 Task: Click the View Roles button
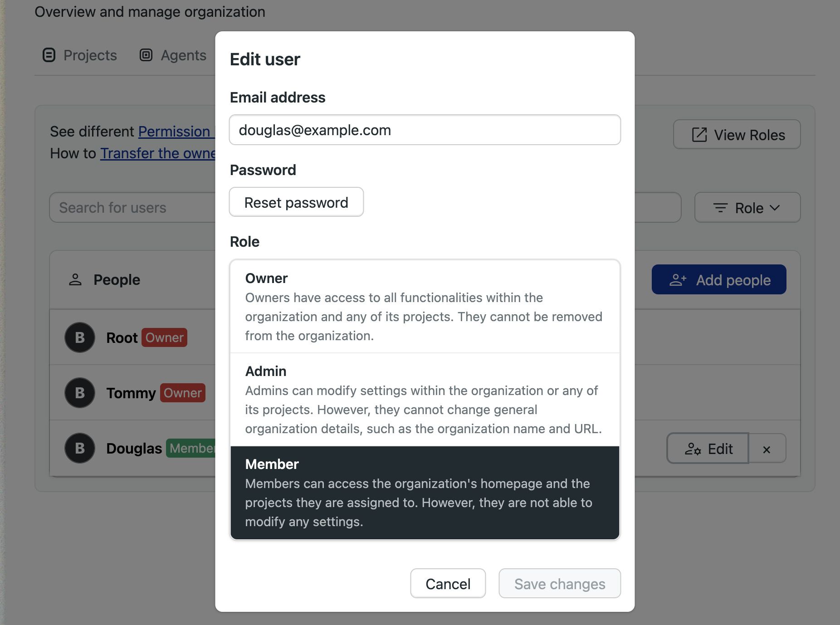pos(737,135)
